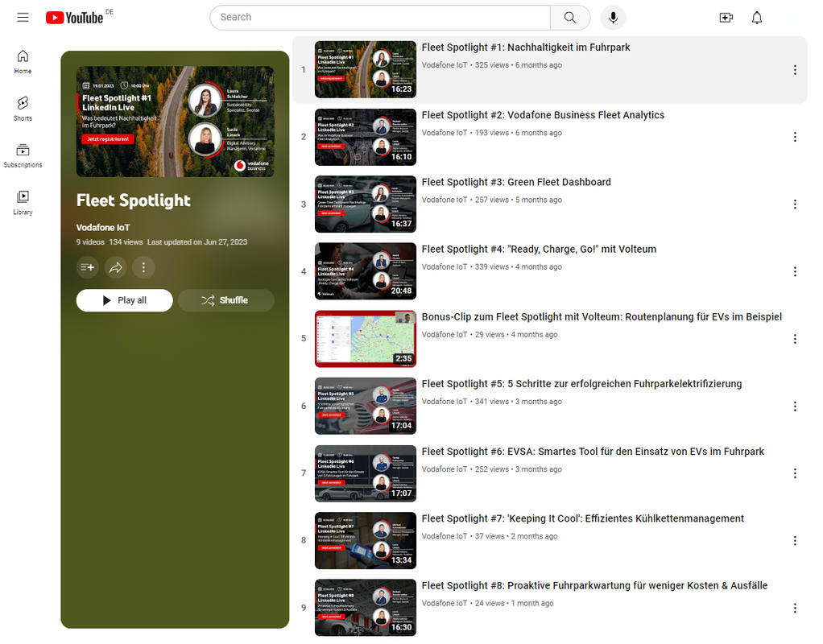The height and width of the screenshot is (644, 823).
Task: Open options menu for Bonus-Clip video
Action: click(x=795, y=339)
